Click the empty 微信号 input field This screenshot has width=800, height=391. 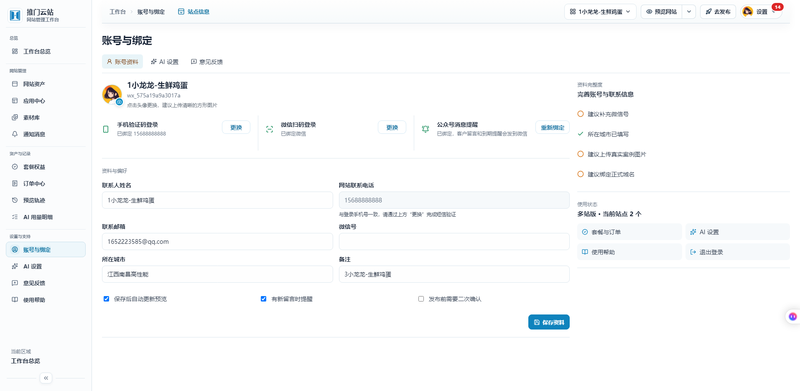coord(454,241)
